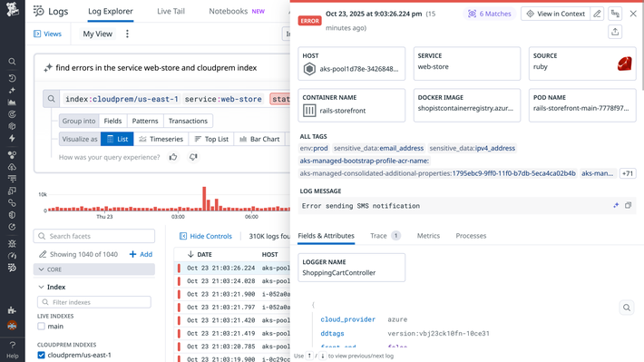Click the cloud_provider attribute key

348,319
